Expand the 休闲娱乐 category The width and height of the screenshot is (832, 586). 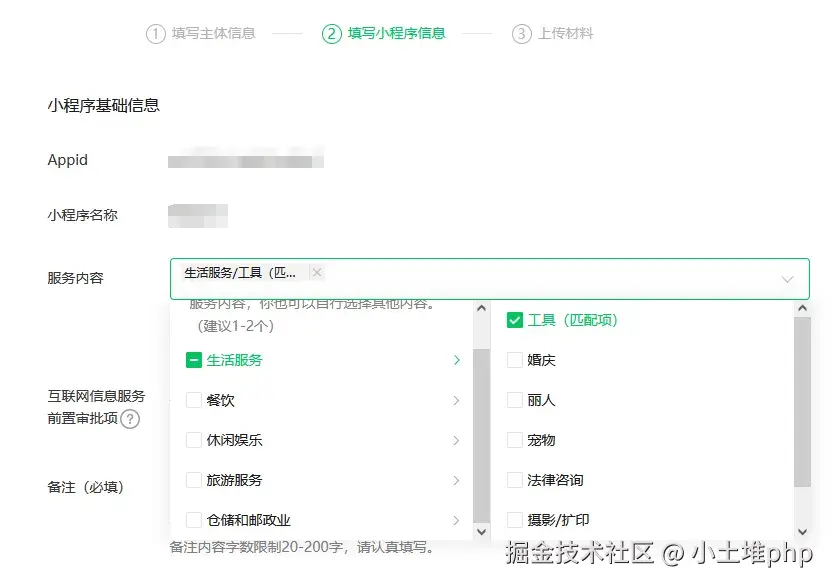tap(456, 440)
